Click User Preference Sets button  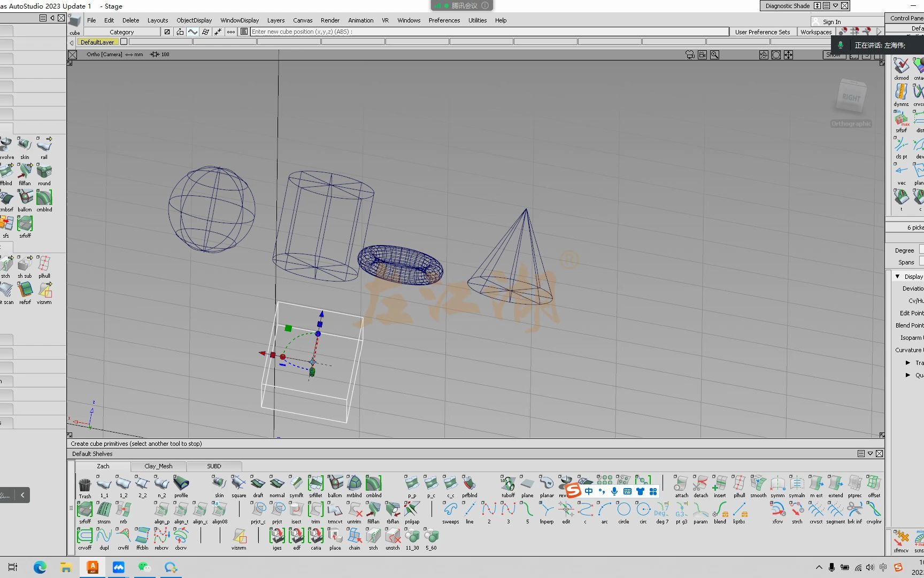pos(762,32)
